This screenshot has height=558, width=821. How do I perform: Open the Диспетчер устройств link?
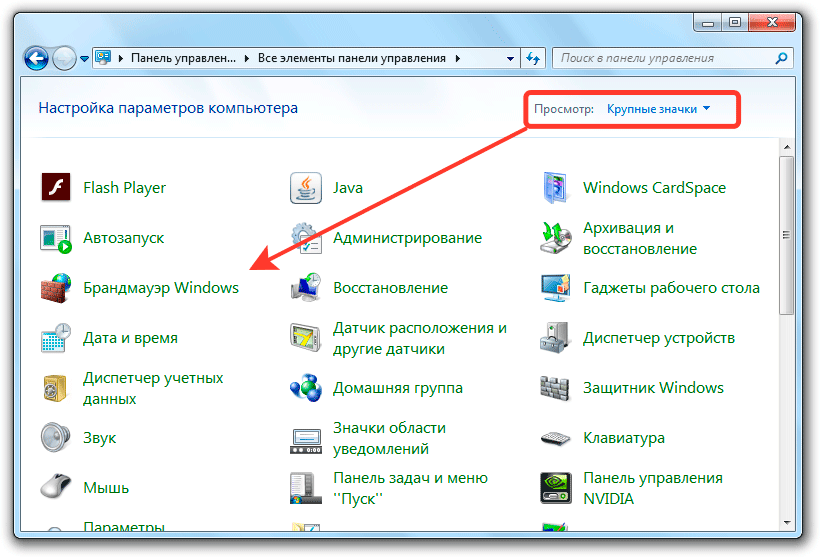pyautogui.click(x=659, y=338)
